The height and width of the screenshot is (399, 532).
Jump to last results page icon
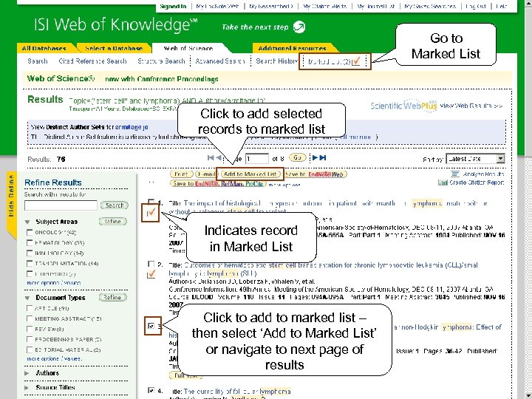(x=323, y=157)
